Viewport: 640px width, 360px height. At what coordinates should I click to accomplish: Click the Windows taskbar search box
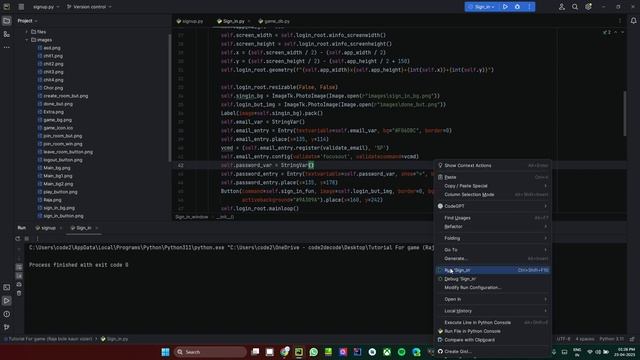[211, 352]
